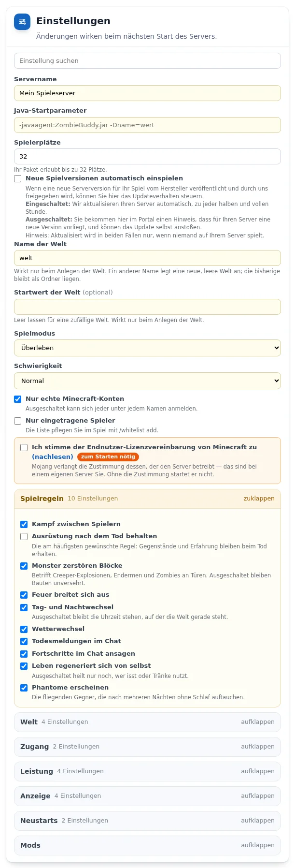The width and height of the screenshot is (295, 868).
Task: Uncheck Nur echte Minecraft-Konten
Action: coord(18,399)
